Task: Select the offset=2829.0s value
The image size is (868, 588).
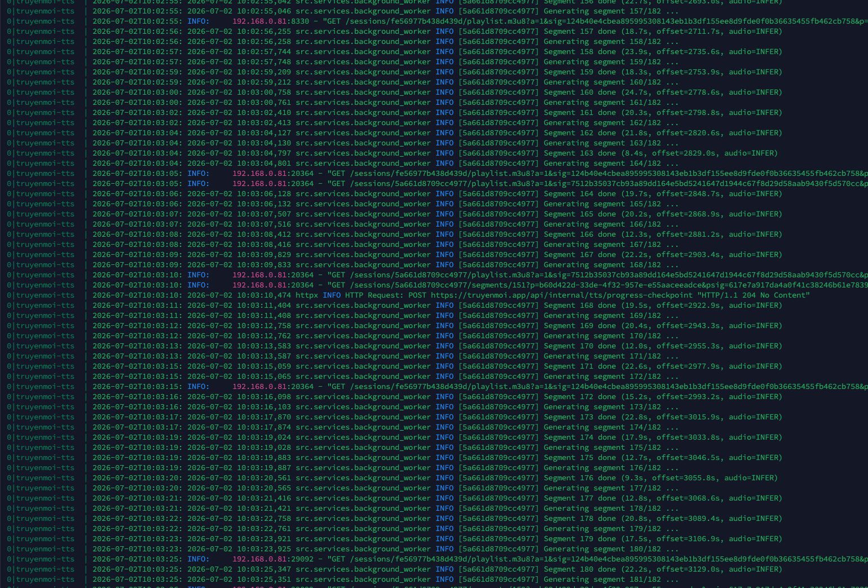Action: 684,153
